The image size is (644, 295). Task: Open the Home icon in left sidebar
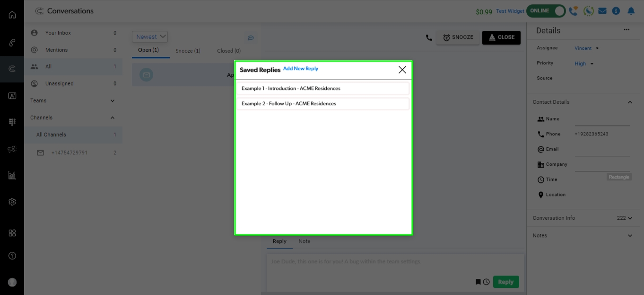12,15
